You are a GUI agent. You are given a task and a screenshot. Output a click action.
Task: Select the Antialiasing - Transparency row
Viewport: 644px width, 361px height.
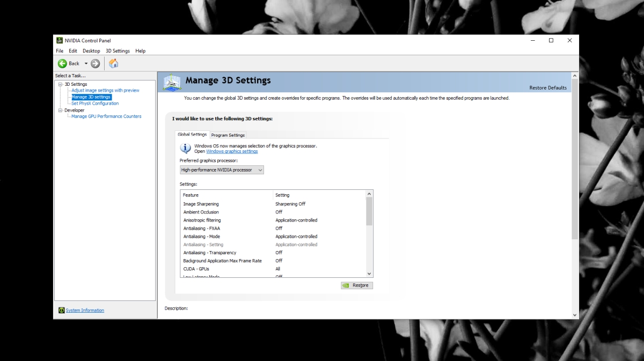tap(273, 252)
